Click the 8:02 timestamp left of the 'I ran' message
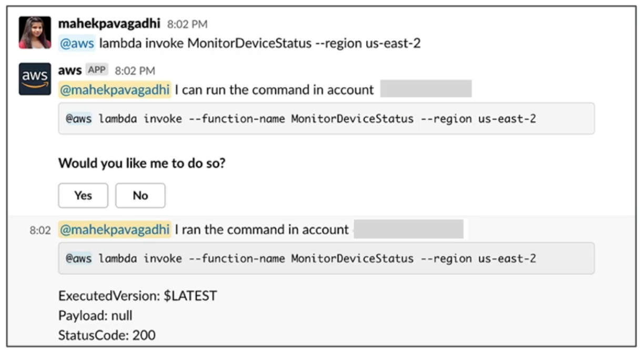 (40, 230)
